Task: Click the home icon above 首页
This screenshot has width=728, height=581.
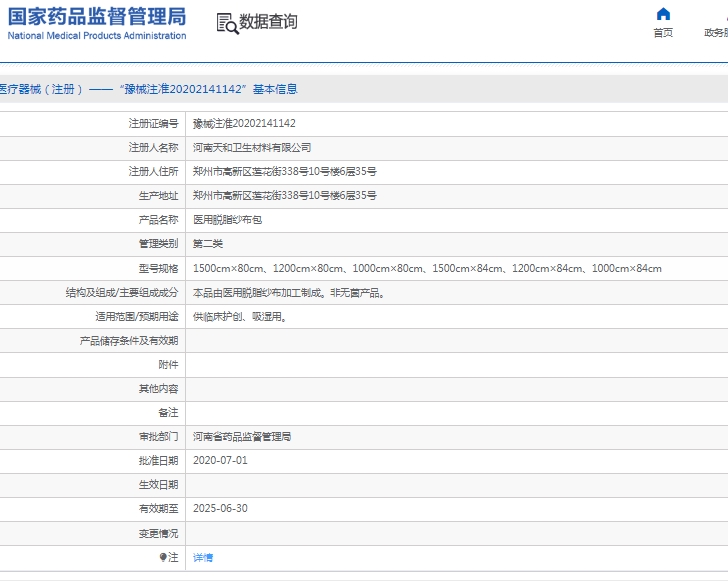Action: point(663,14)
